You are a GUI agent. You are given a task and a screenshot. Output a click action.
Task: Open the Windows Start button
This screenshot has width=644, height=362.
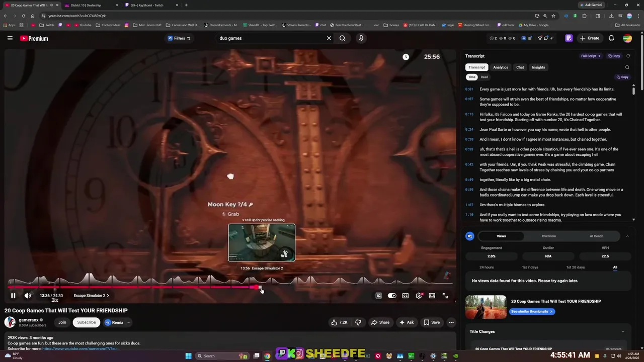point(189,356)
